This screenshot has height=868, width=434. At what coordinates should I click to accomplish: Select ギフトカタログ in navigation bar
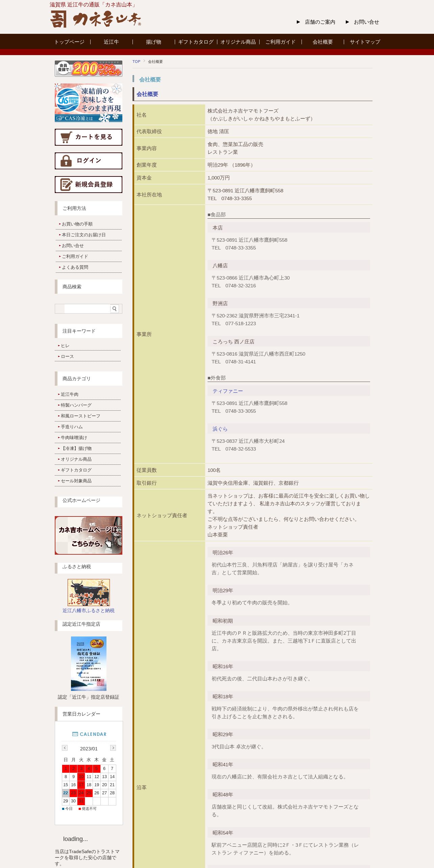click(x=196, y=42)
